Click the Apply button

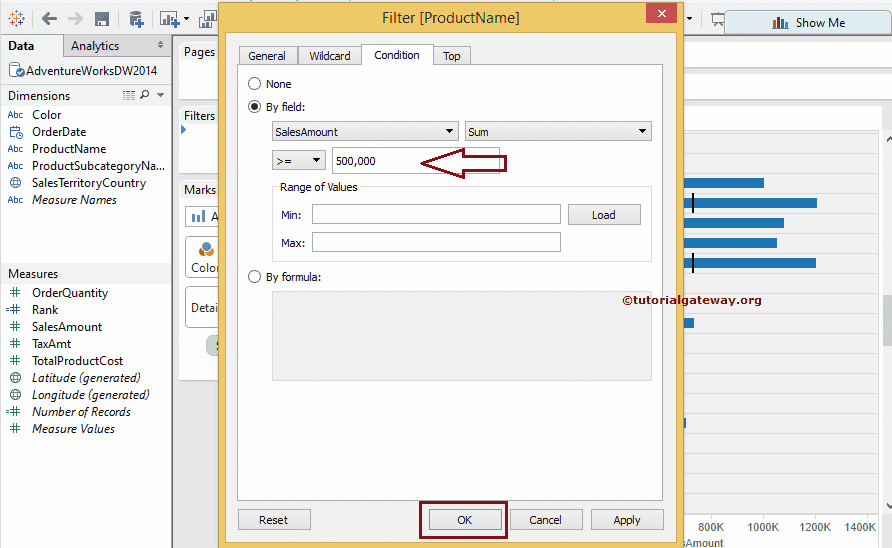coord(627,520)
